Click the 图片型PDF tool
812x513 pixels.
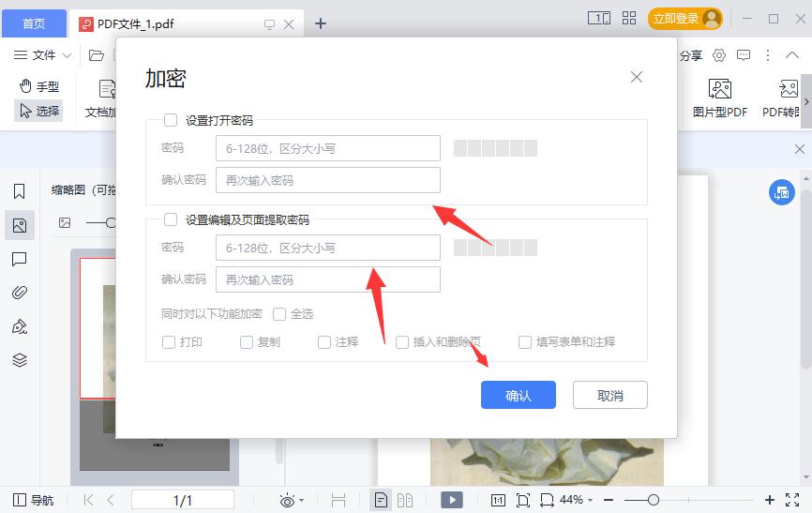[720, 98]
